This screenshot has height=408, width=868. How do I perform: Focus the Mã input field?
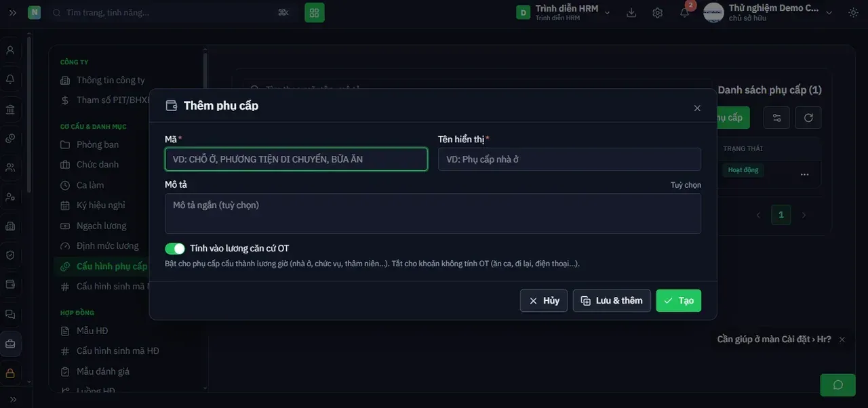coord(296,159)
